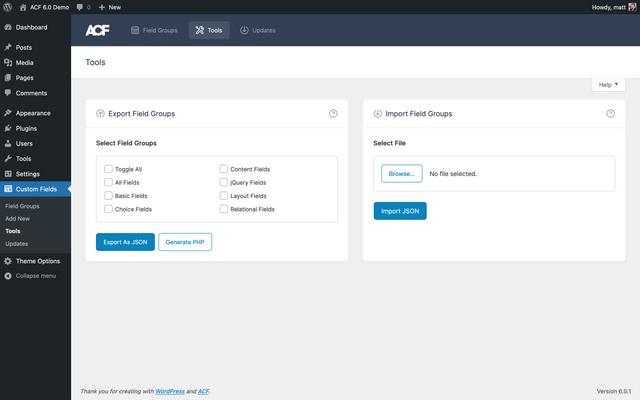Viewport: 640px width, 400px height.
Task: Click Export As JSON button
Action: pos(125,242)
